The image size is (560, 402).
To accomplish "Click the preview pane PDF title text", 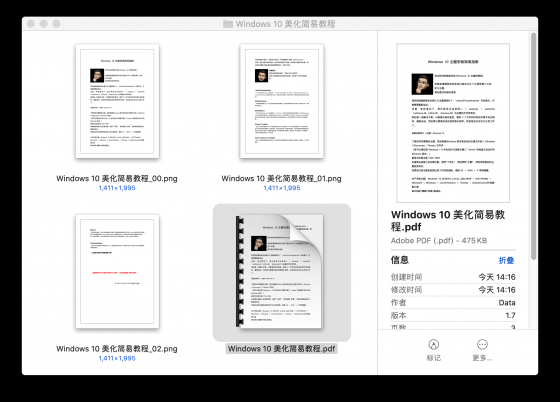I will [448, 221].
